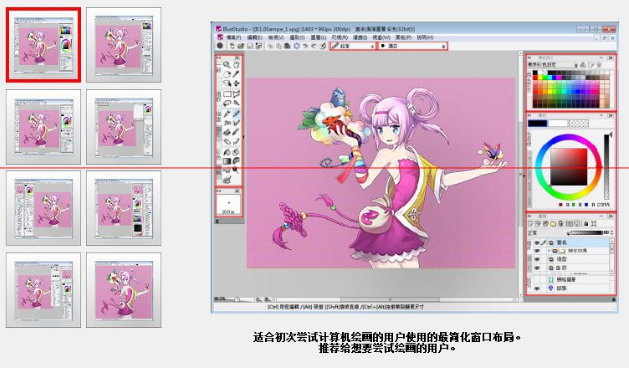Click the Copy toolbar icon
The height and width of the screenshot is (368, 629).
click(x=279, y=46)
